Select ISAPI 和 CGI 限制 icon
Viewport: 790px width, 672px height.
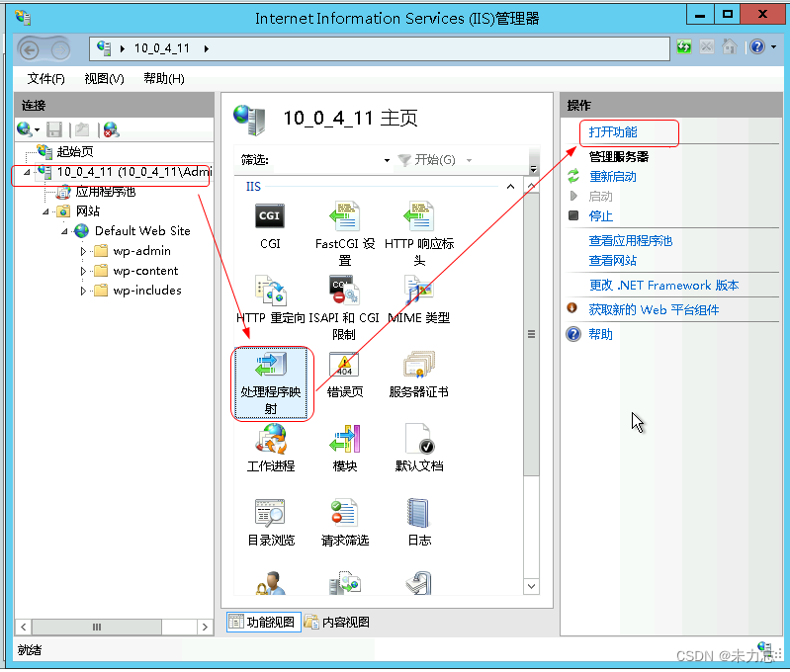coord(345,291)
